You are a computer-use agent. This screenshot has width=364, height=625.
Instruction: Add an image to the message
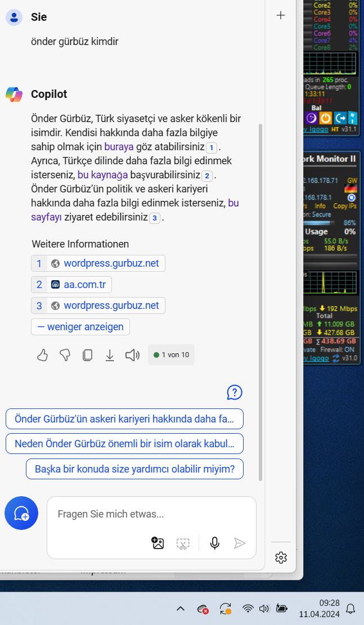point(158,543)
